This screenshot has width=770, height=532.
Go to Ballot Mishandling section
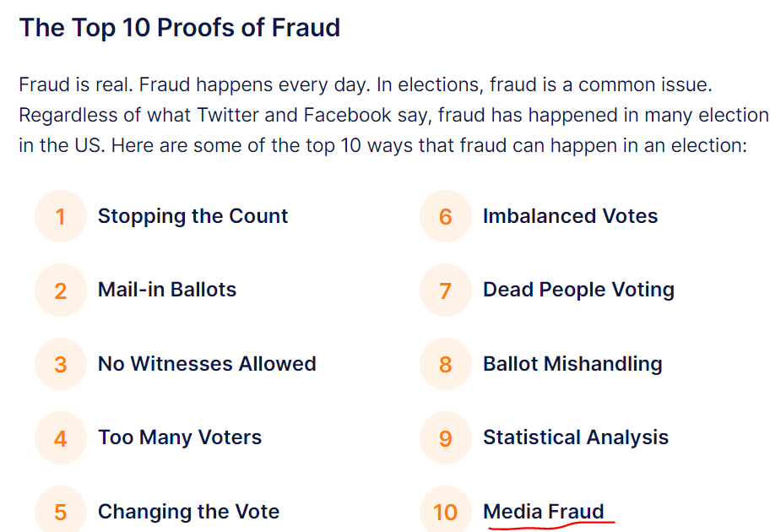click(572, 364)
